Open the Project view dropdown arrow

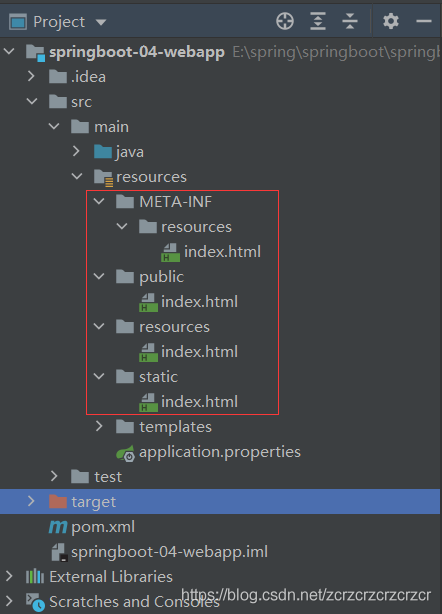point(101,22)
